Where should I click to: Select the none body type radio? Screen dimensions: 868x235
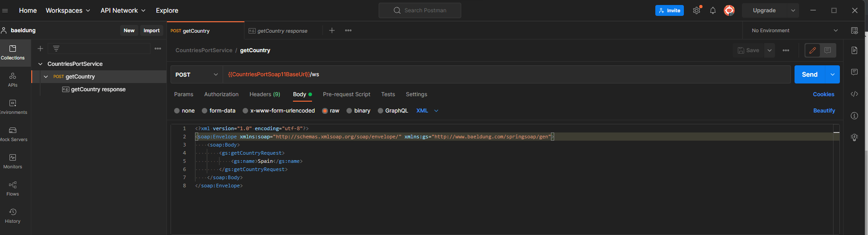click(177, 111)
